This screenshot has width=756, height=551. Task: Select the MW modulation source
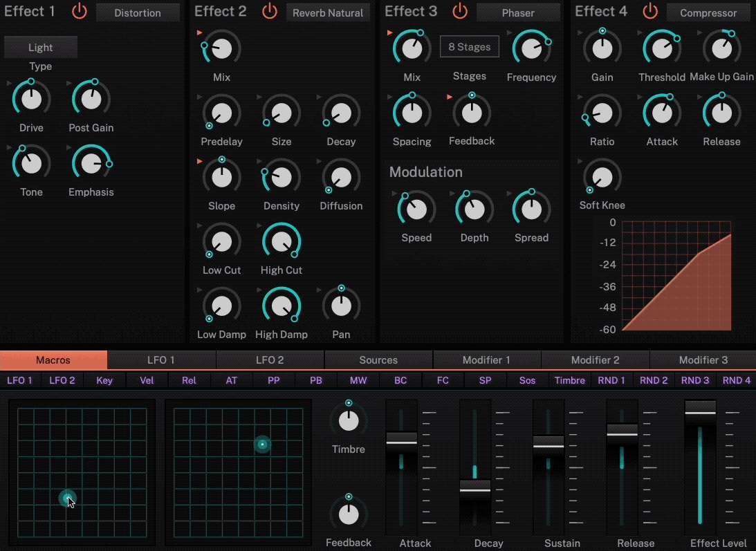(358, 380)
